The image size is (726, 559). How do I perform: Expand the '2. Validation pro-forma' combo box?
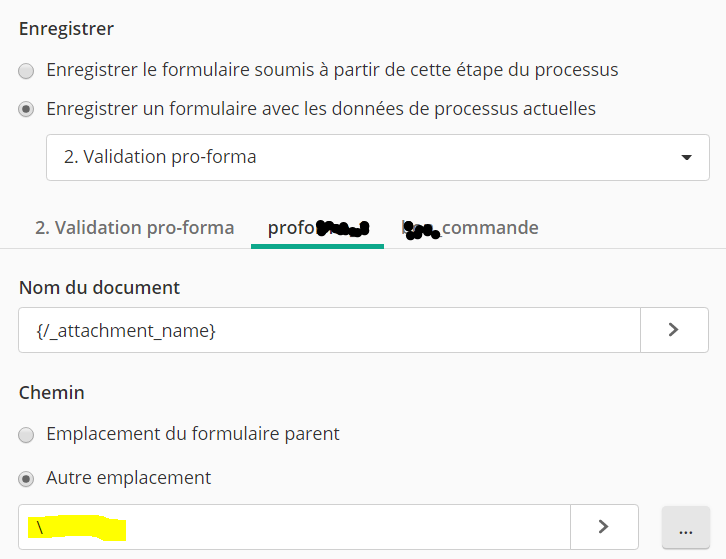coord(377,157)
